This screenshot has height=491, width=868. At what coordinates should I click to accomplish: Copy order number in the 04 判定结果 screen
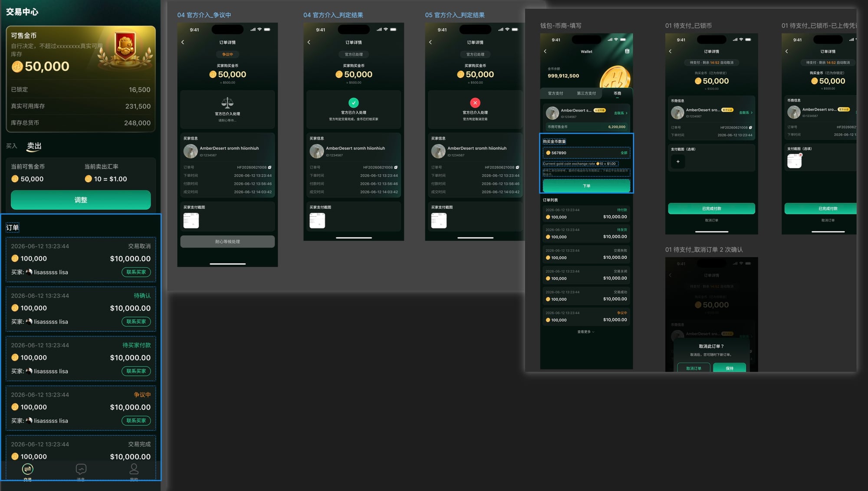[396, 167]
